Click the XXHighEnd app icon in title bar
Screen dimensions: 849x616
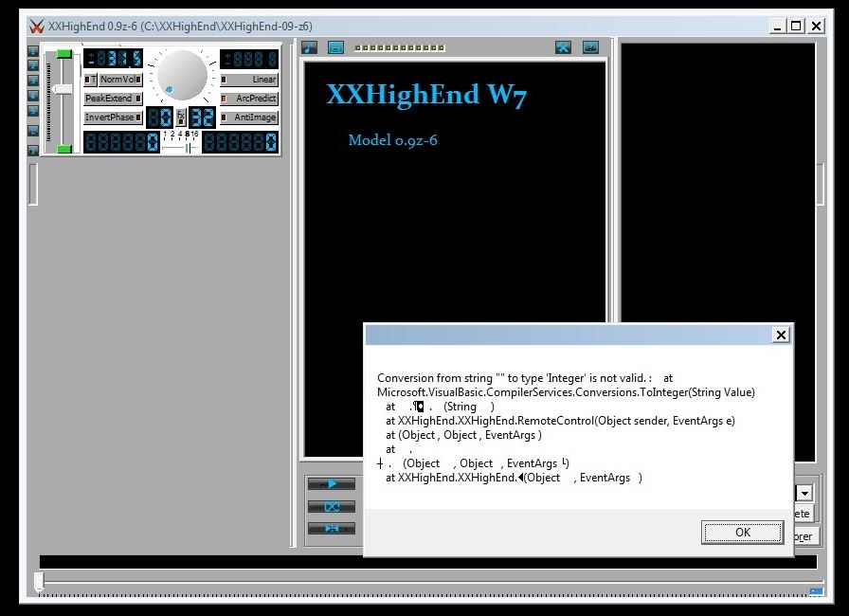coord(36,26)
